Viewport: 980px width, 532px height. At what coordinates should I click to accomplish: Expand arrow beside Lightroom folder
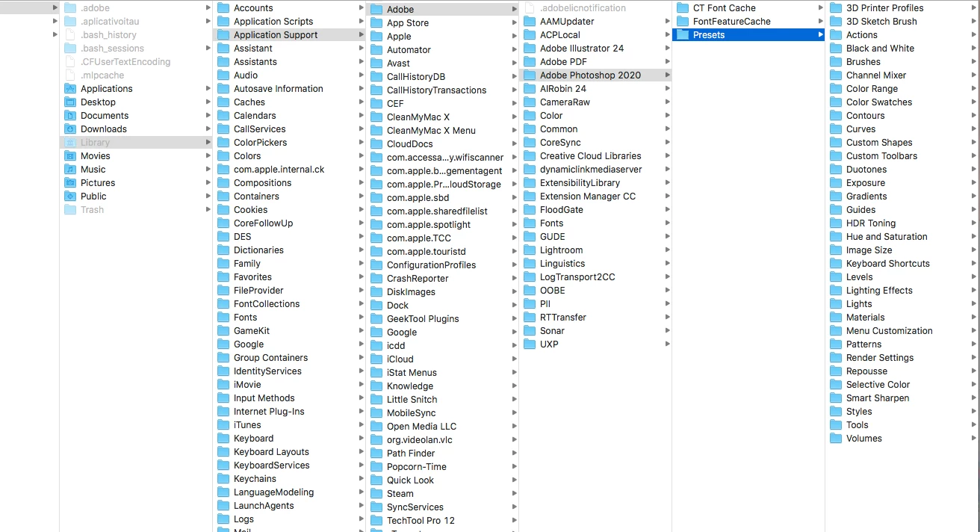667,250
